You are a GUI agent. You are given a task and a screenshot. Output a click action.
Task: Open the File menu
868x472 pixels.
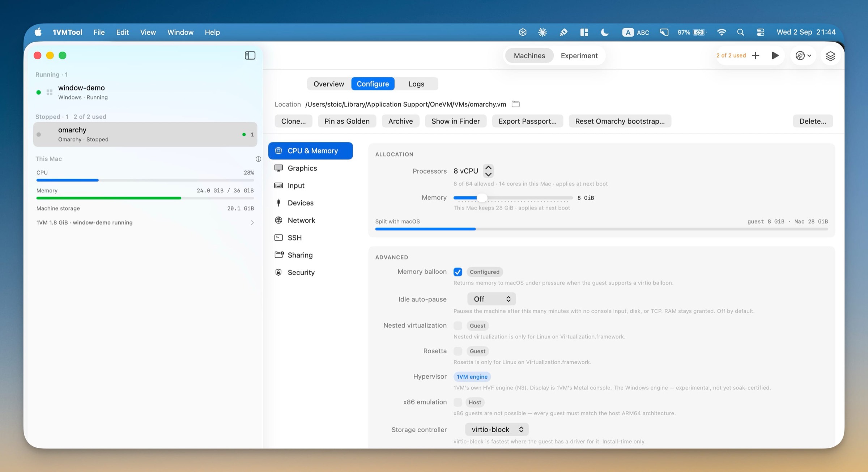click(x=99, y=32)
